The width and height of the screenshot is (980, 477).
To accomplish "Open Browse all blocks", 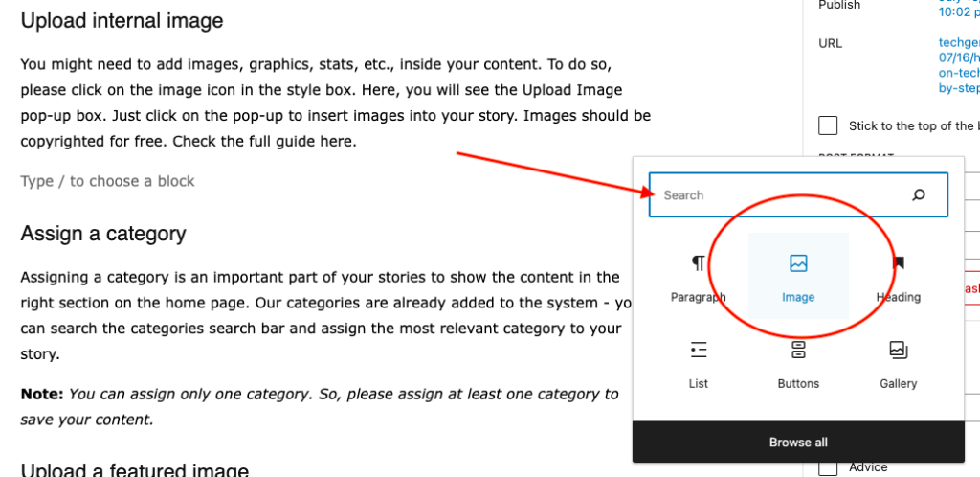I will (x=798, y=442).
